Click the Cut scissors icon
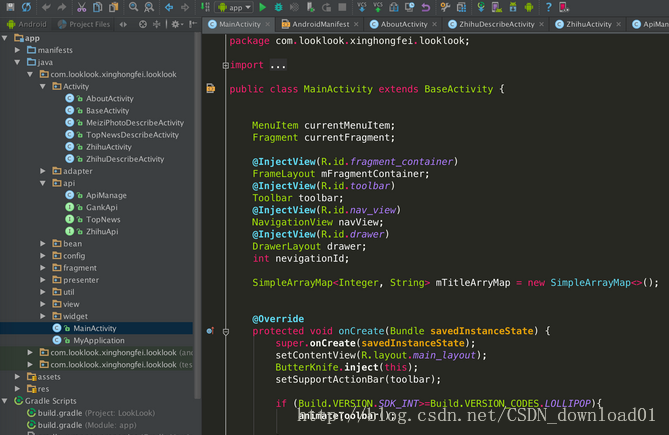 (82, 7)
